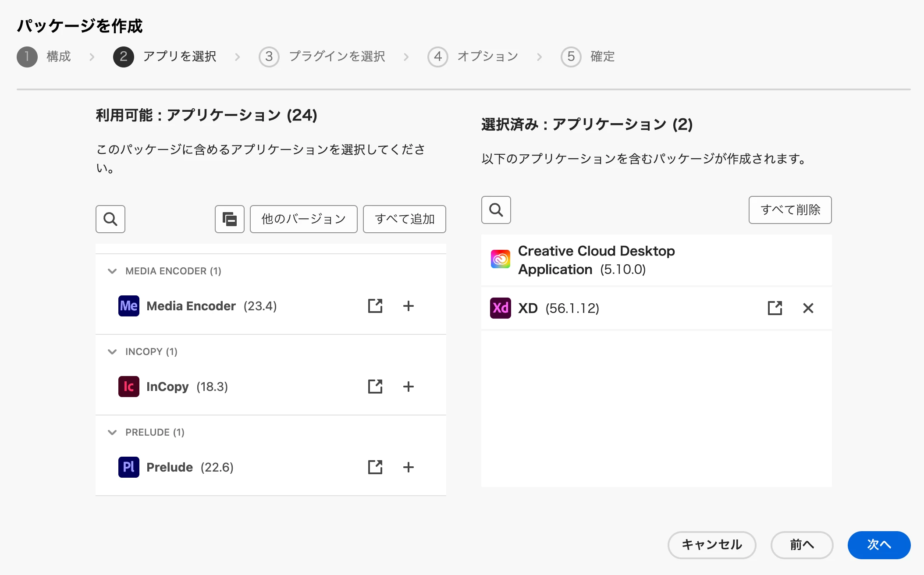This screenshot has height=575, width=924.
Task: Collapse the INCOPY group
Action: click(x=112, y=351)
